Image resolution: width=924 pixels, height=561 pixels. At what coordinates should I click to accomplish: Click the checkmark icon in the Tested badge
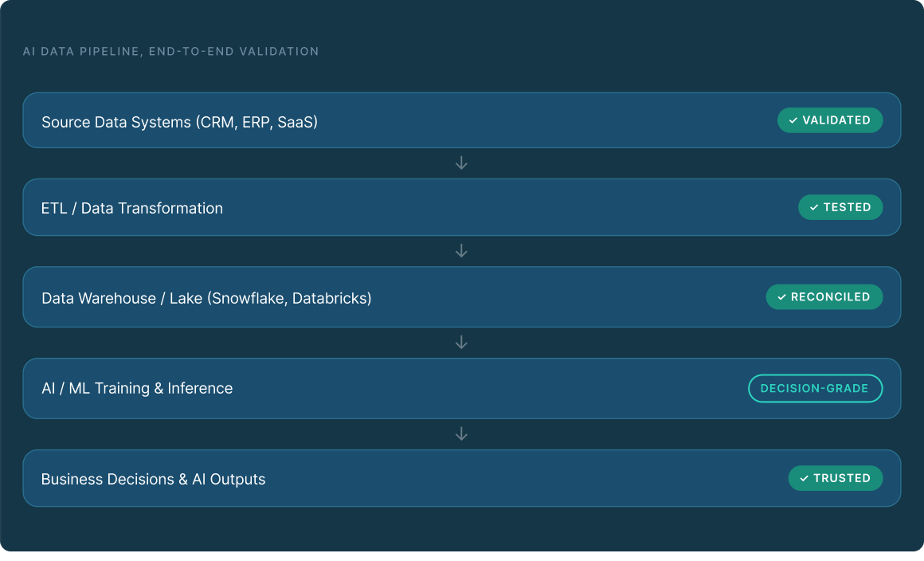click(814, 207)
